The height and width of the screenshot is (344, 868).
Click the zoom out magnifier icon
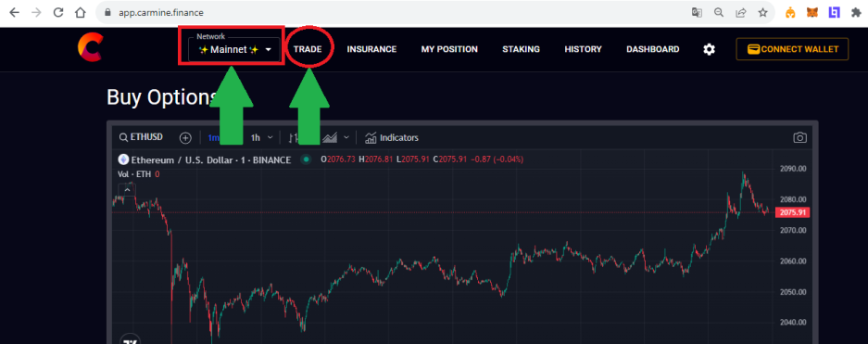[x=719, y=13]
